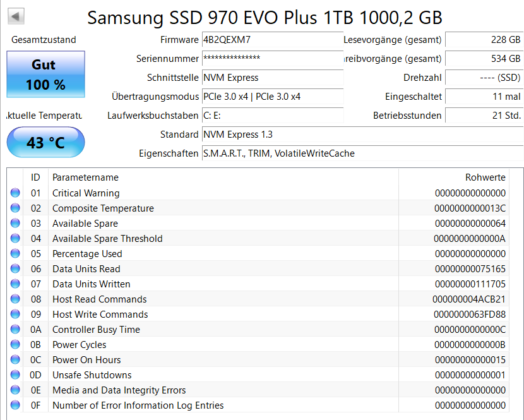Image resolution: width=524 pixels, height=420 pixels.
Task: Select the 'Power On Hours' parameter name
Action: coord(86,360)
